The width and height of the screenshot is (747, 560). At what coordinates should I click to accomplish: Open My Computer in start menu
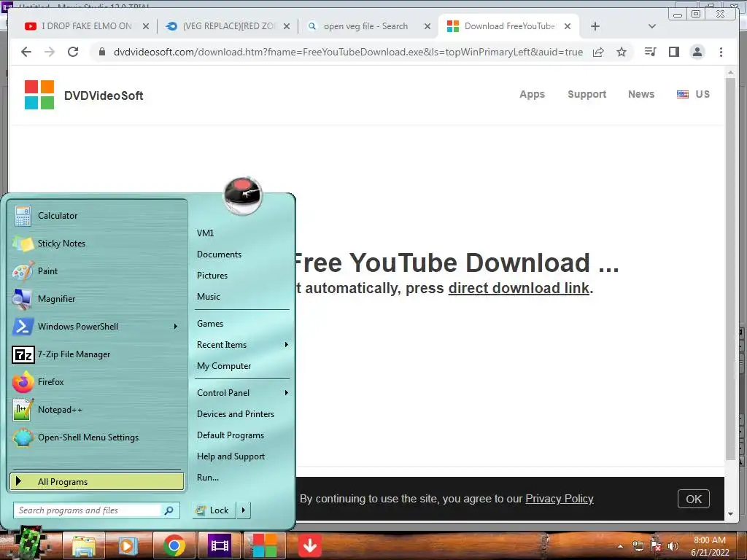[x=224, y=366]
